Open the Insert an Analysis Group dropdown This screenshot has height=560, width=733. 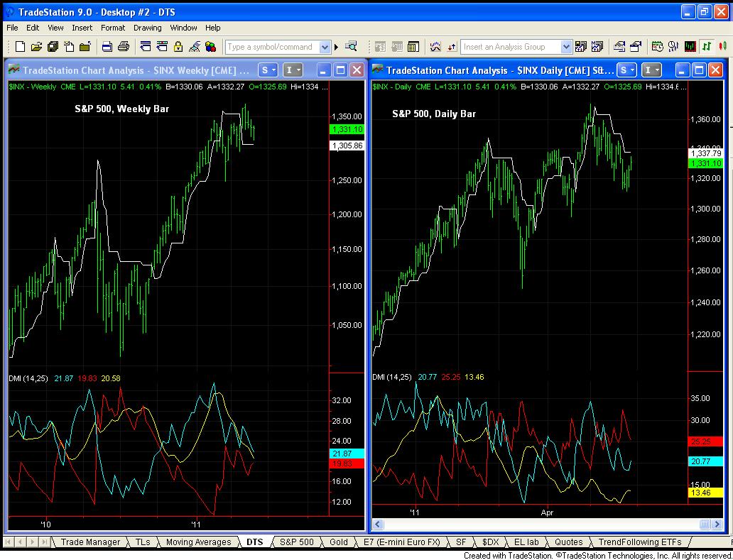coord(566,47)
